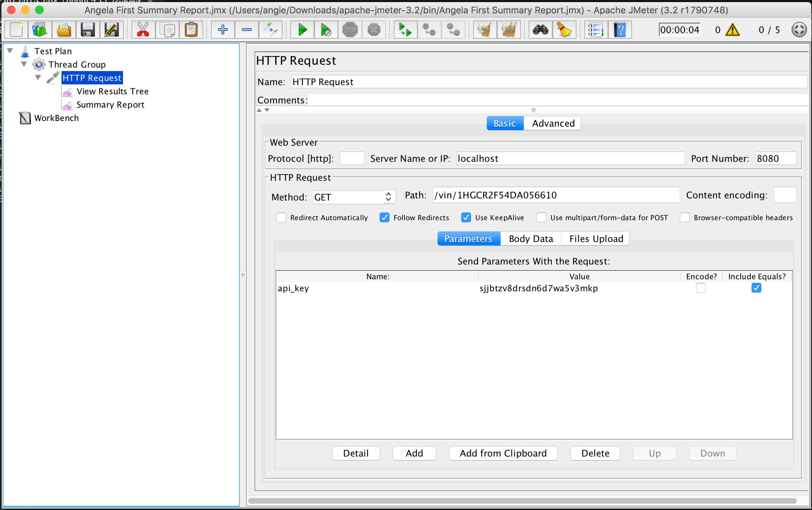Check the Encode checkbox for api_key
The height and width of the screenshot is (510, 812).
(x=701, y=288)
